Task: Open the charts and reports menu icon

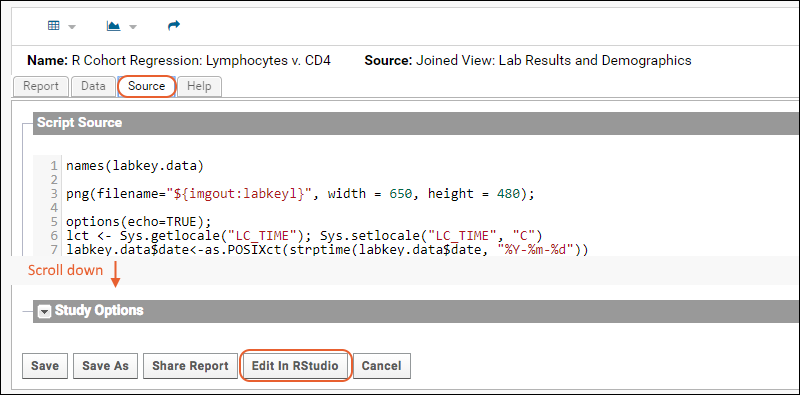Action: pyautogui.click(x=113, y=26)
